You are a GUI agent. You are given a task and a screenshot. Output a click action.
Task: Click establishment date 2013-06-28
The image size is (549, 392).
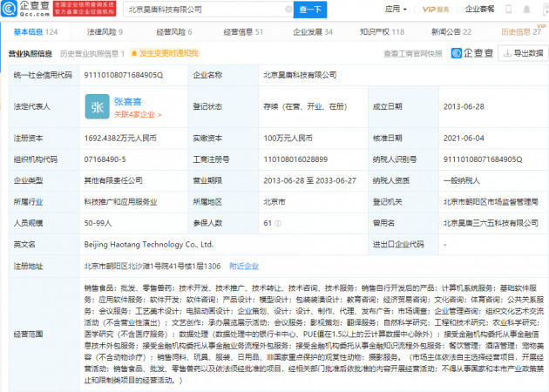464,107
